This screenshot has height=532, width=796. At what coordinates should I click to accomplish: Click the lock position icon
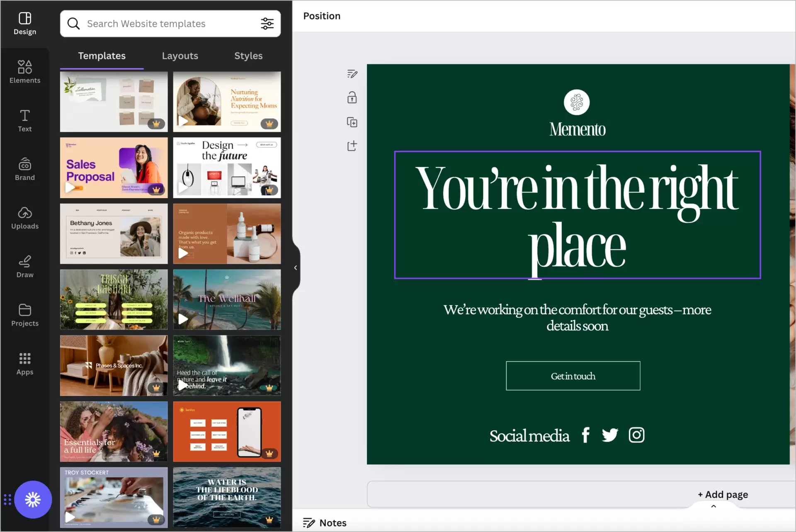click(x=352, y=98)
